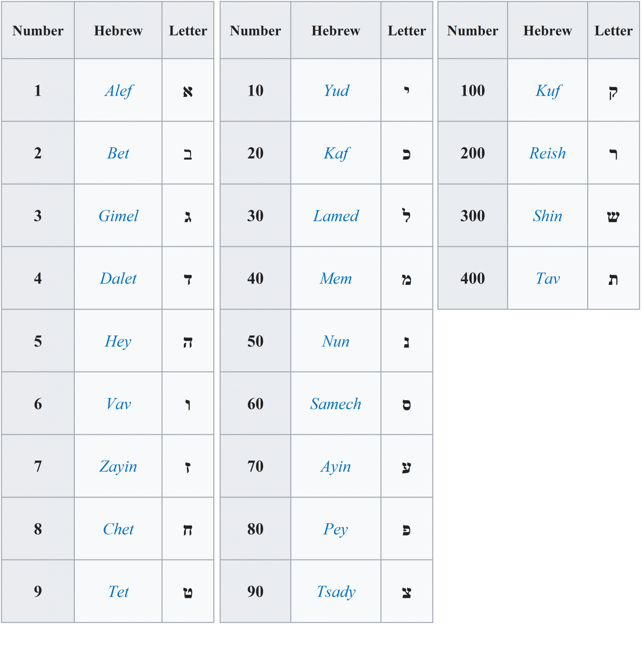Screen dimensions: 644x656
Task: Open the Chet link
Action: coord(118,529)
